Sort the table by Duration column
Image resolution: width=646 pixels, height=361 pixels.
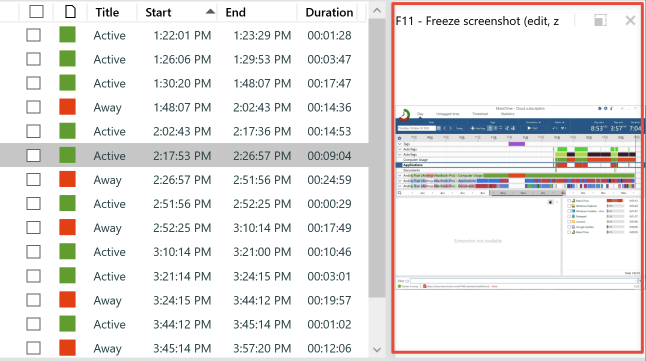point(329,12)
